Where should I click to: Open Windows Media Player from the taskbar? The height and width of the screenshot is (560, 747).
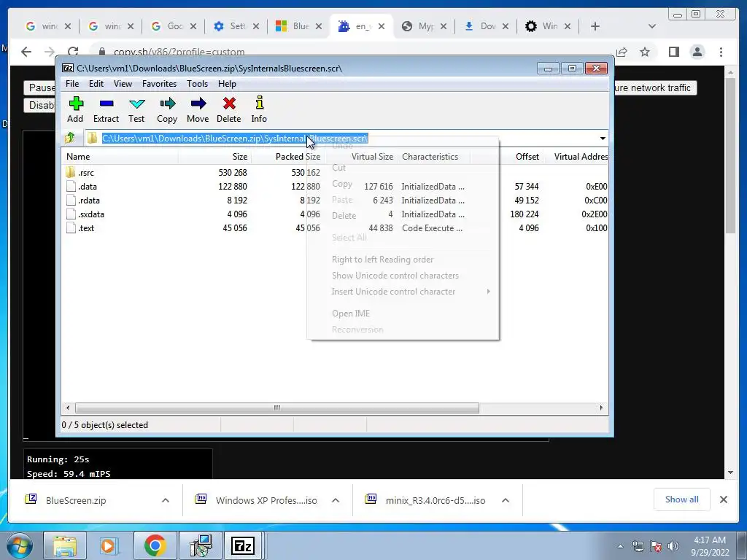coord(109,545)
